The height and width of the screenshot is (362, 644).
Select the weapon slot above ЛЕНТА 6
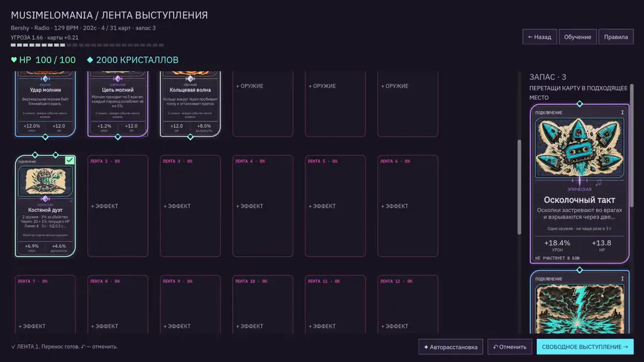tap(408, 104)
